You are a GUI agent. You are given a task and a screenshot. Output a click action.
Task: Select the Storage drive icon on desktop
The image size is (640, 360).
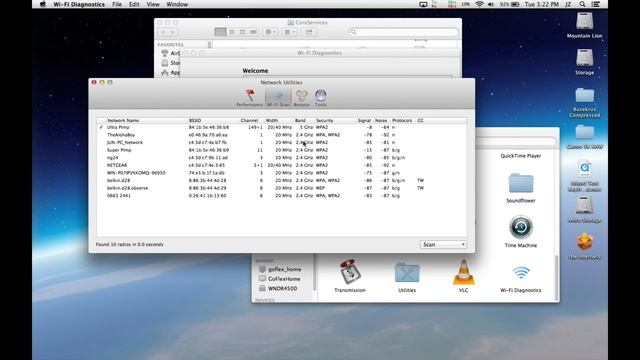[584, 58]
